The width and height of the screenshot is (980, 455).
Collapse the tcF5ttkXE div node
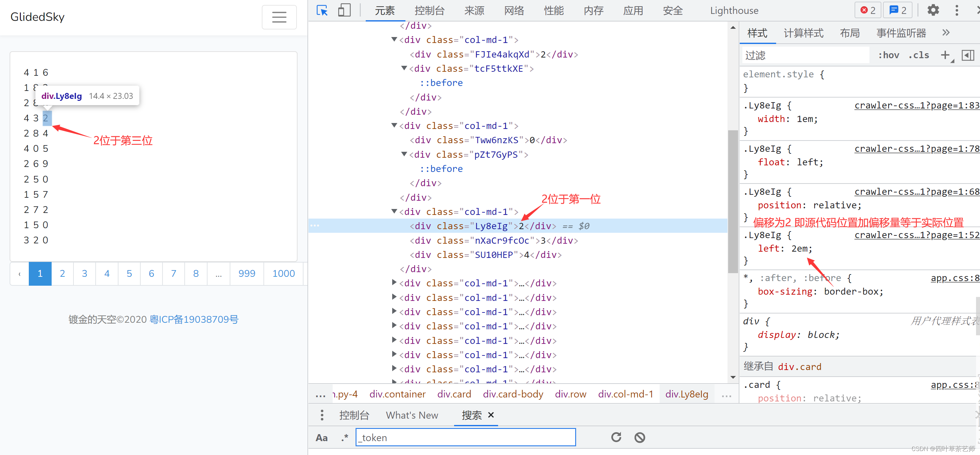404,68
